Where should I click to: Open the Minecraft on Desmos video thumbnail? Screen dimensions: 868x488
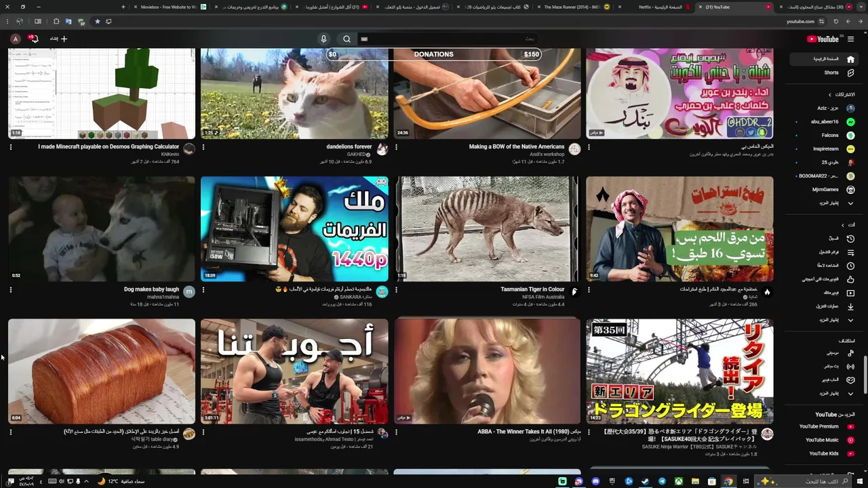[102, 94]
